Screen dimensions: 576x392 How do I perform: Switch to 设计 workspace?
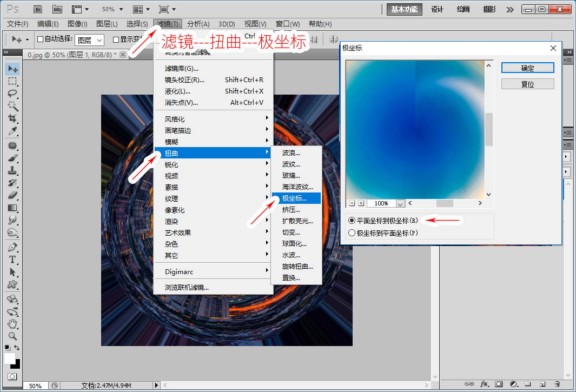[x=437, y=10]
